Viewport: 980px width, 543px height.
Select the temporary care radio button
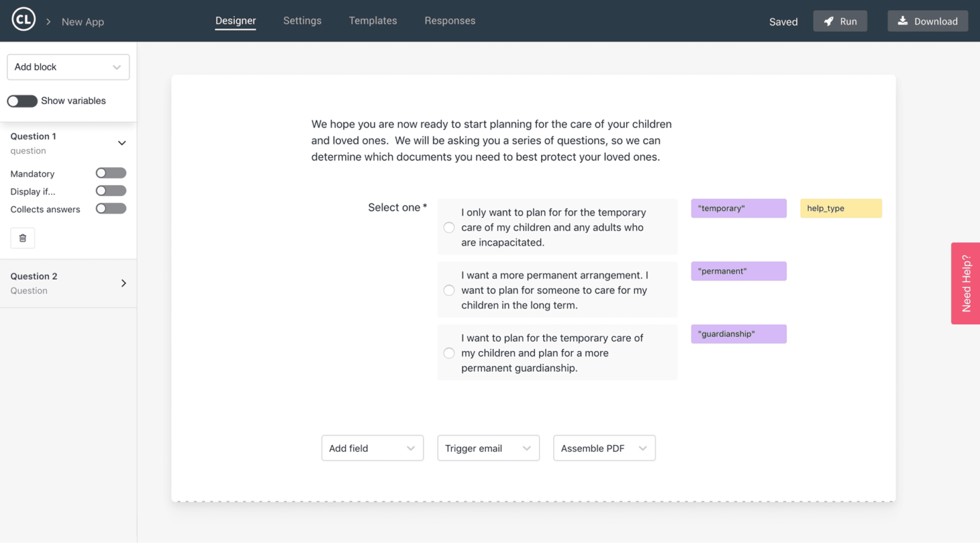click(449, 227)
